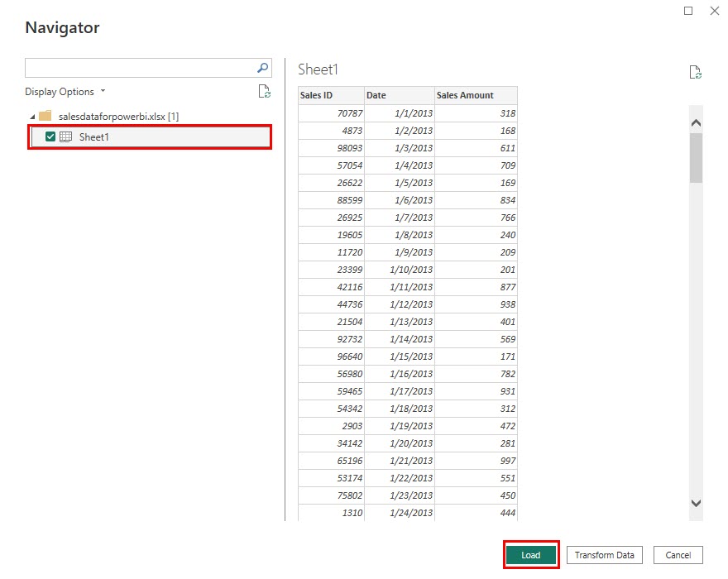Click the preview scrollbar up arrow
Screen dimensions: 728x579
(696, 123)
